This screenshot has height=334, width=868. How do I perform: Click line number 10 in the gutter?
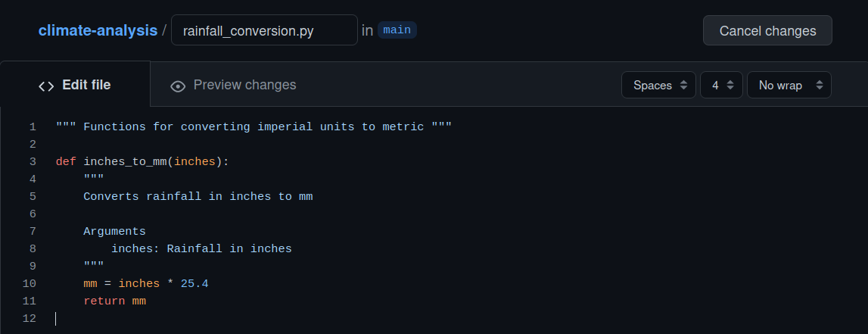click(30, 283)
